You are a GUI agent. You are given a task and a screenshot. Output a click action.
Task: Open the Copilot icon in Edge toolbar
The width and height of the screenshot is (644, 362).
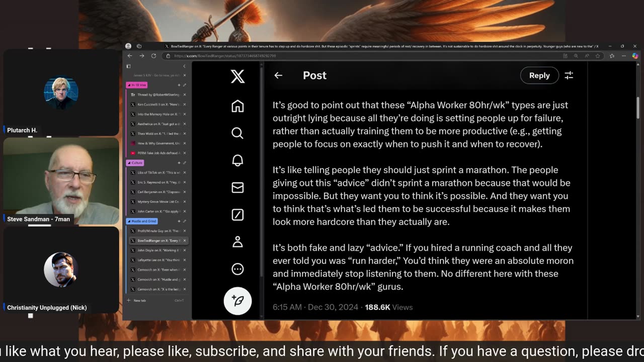coord(635,56)
